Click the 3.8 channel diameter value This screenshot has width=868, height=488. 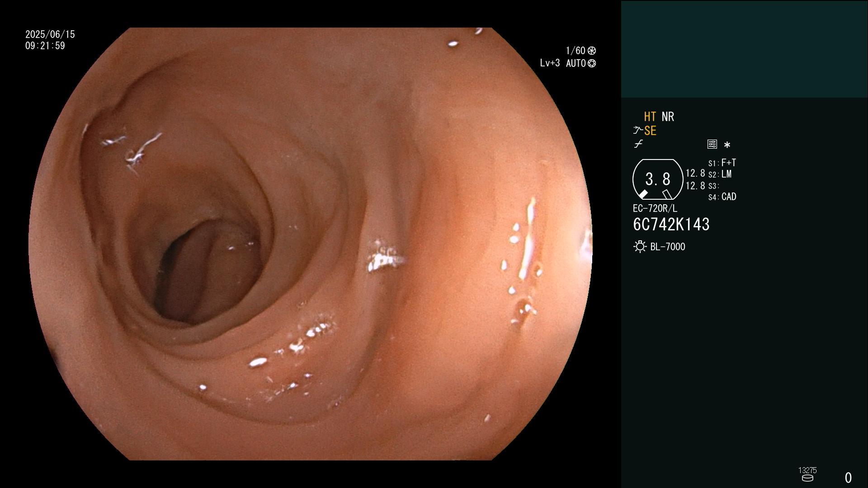tap(658, 179)
